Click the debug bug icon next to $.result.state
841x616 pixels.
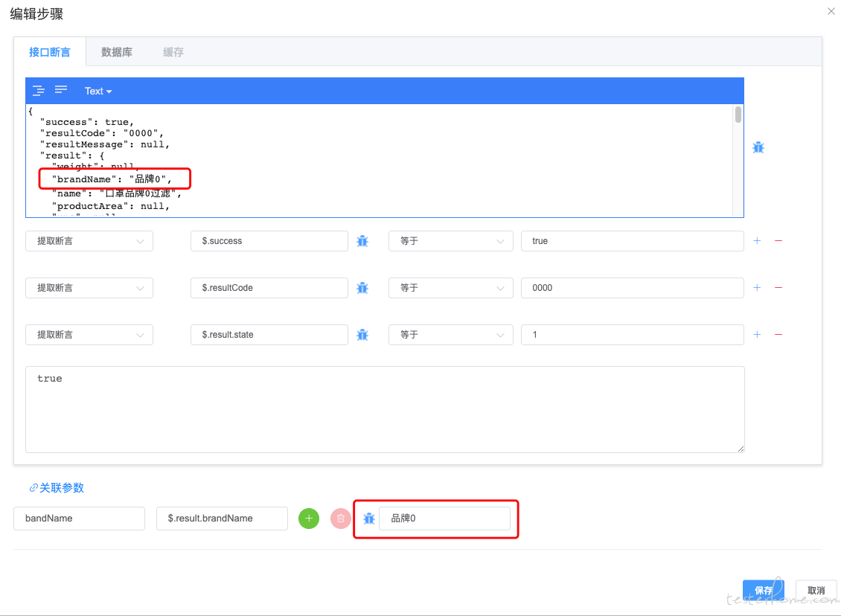[362, 335]
